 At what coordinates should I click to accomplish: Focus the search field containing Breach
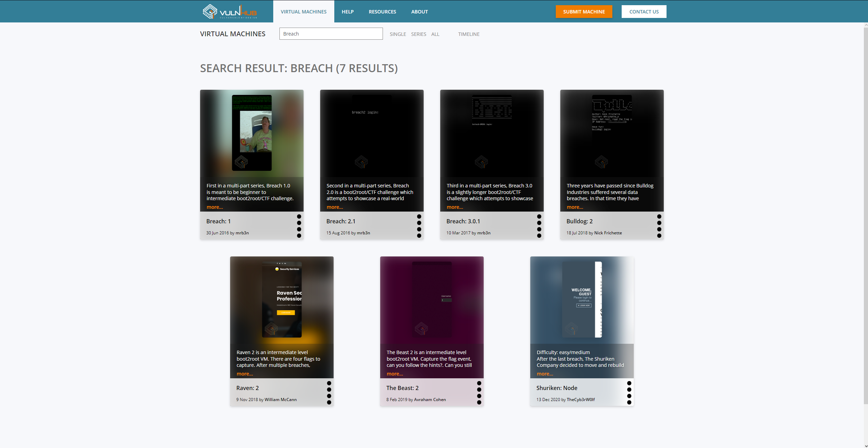331,34
